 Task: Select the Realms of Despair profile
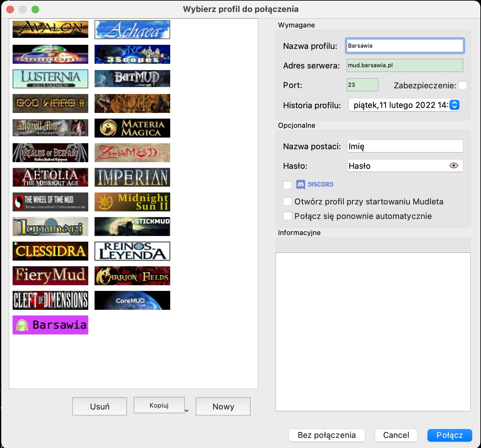tap(50, 152)
